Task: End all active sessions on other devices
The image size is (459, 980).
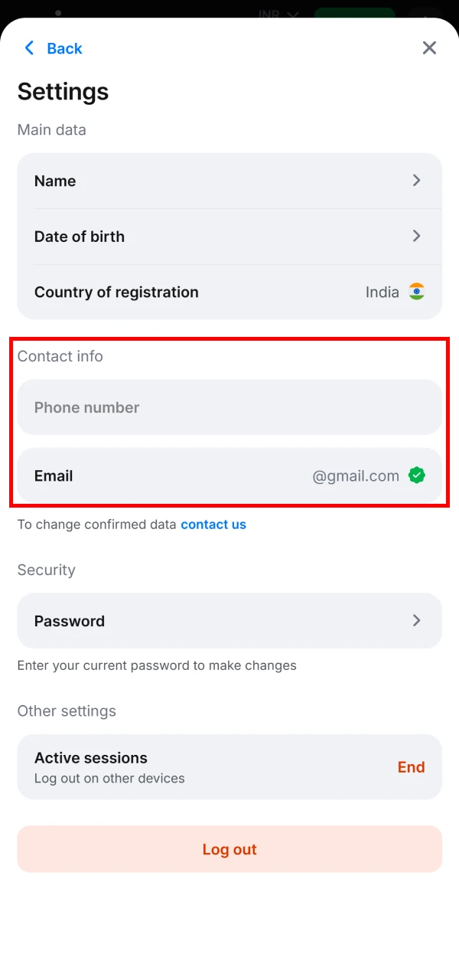Action: 412,766
